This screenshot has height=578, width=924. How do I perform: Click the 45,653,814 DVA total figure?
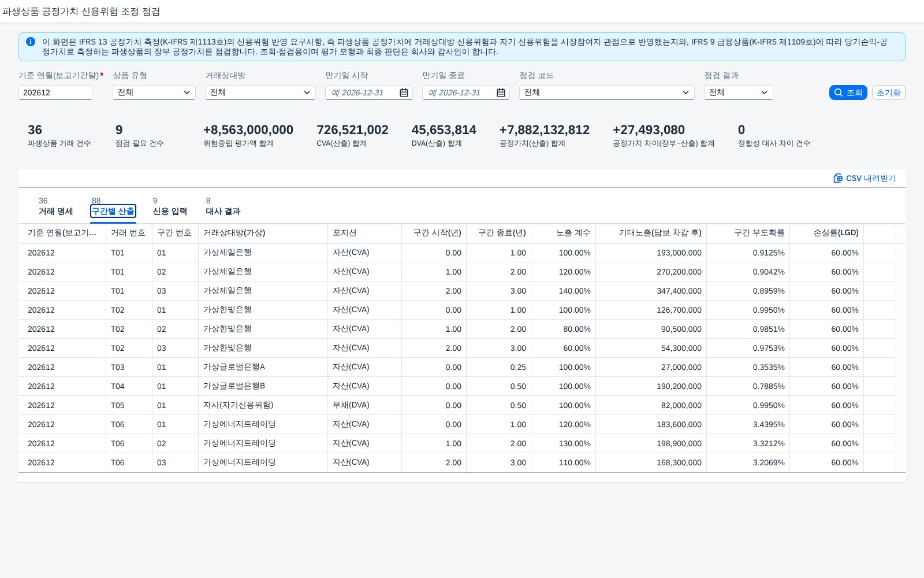(444, 130)
